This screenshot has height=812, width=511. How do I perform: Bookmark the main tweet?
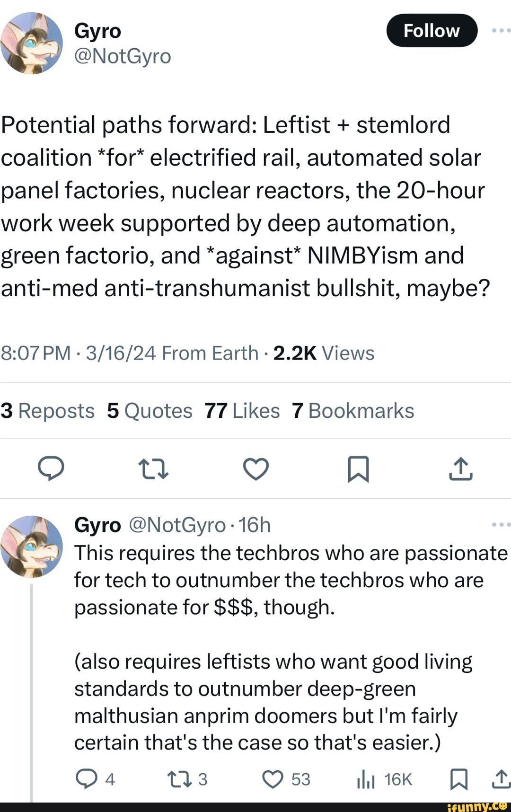358,469
